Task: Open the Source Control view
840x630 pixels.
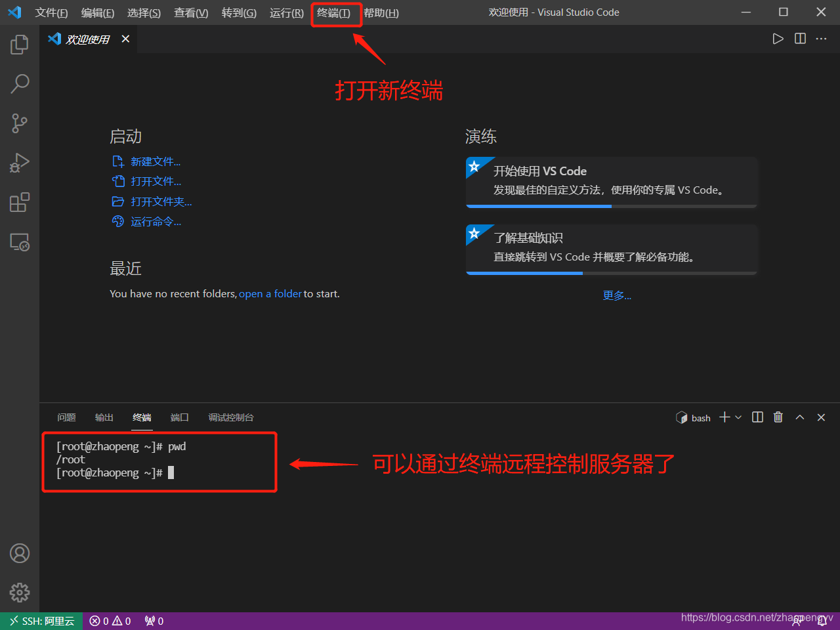Action: pyautogui.click(x=20, y=123)
